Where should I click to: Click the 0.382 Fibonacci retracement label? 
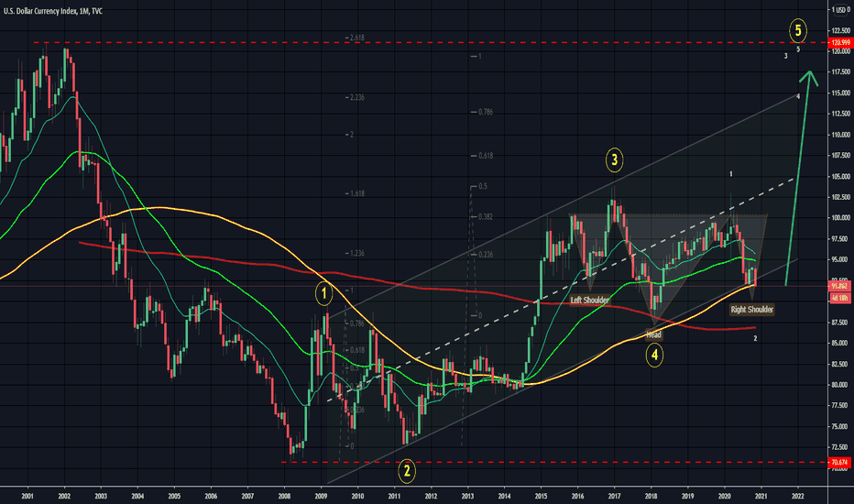[486, 216]
